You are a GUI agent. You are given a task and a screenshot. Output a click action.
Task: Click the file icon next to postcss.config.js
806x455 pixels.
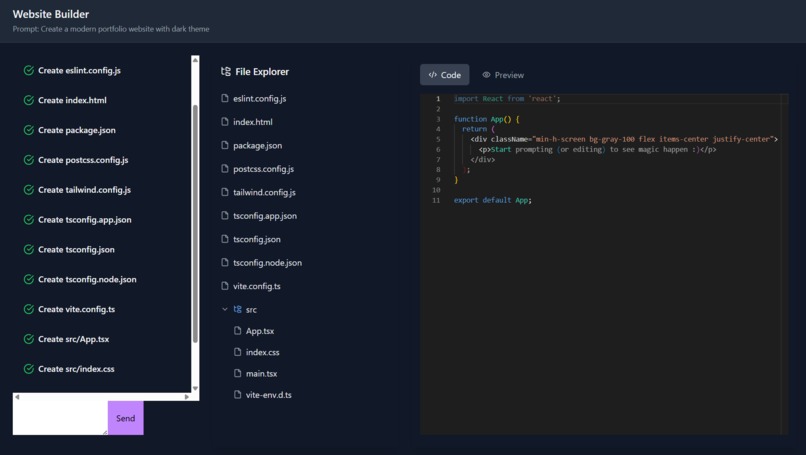225,168
